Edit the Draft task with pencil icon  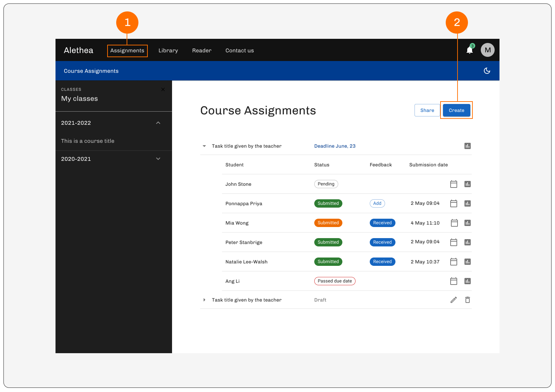(x=454, y=300)
